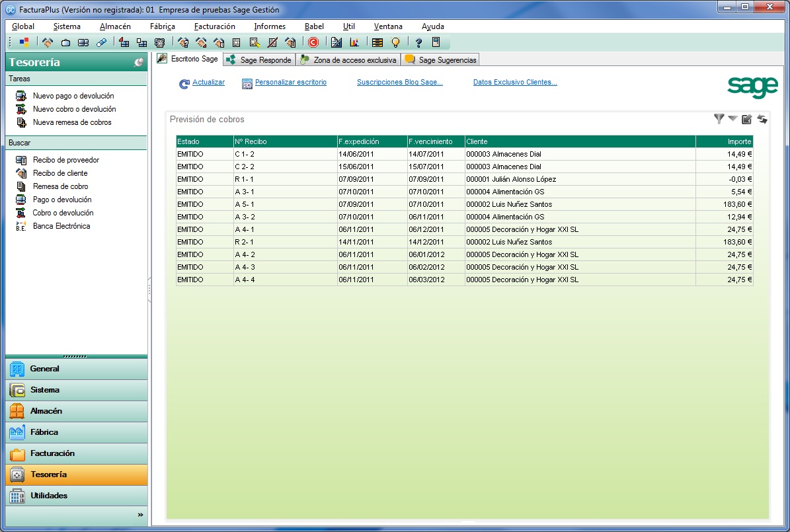Click the document with ruler toolbar icon
790x532 pixels.
(336, 42)
